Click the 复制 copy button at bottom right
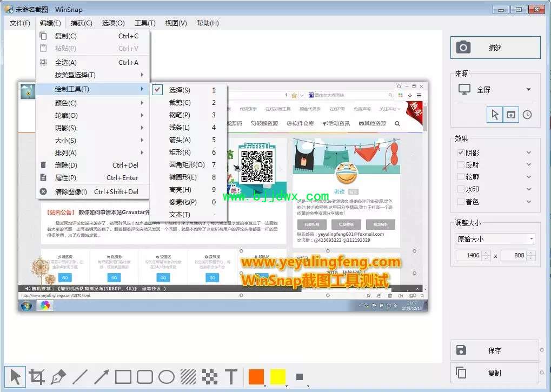 tap(494, 373)
